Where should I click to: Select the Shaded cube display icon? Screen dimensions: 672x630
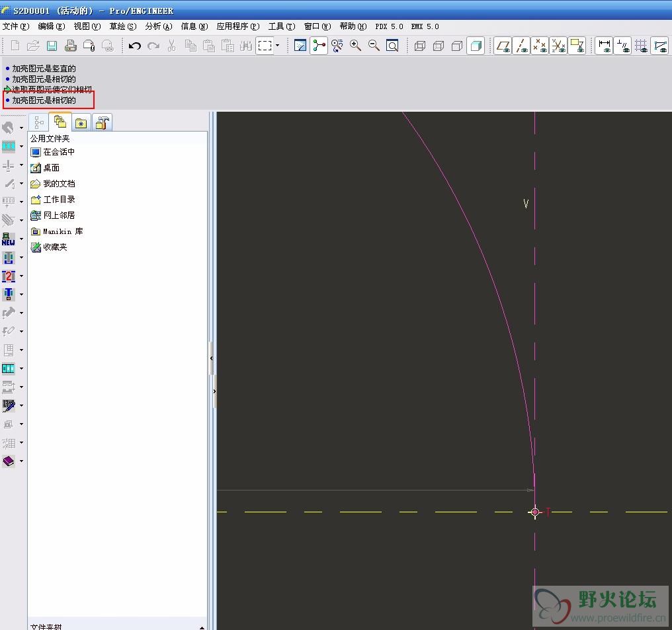[x=476, y=46]
